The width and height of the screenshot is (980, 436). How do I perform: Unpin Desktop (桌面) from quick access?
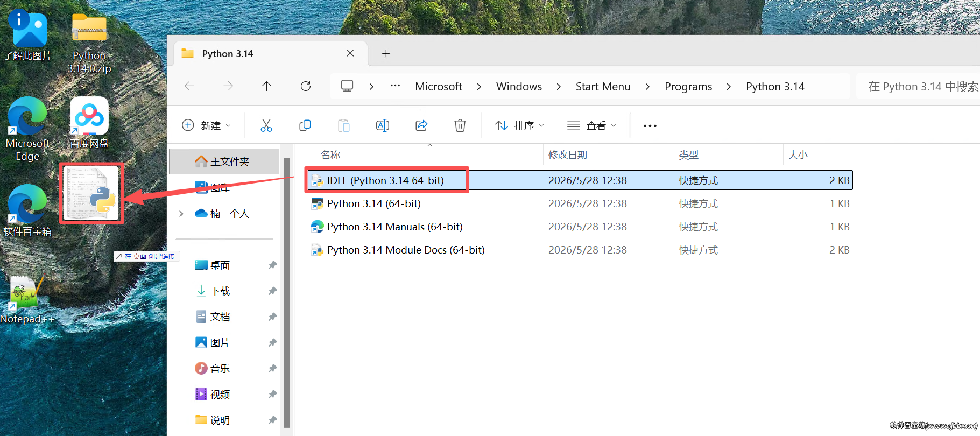point(272,265)
